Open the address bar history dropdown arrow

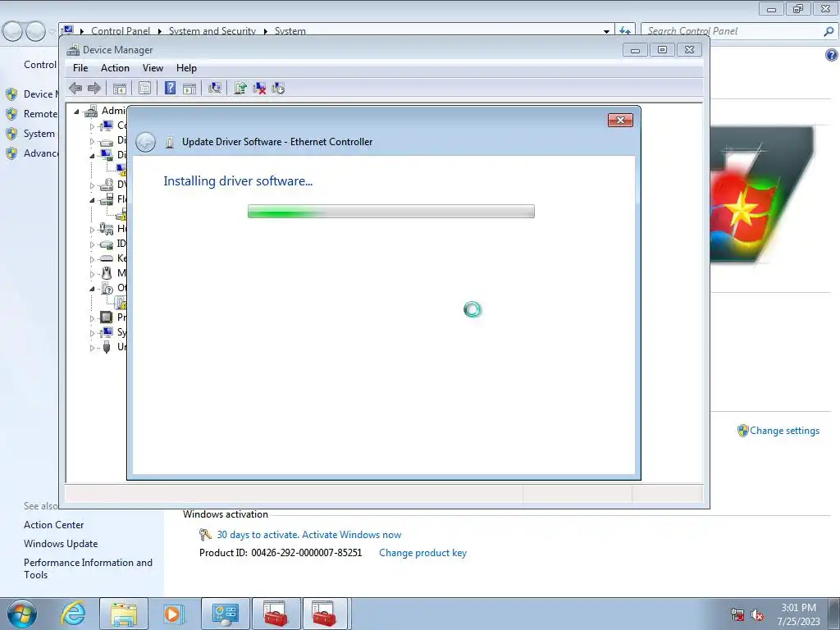pyautogui.click(x=606, y=31)
